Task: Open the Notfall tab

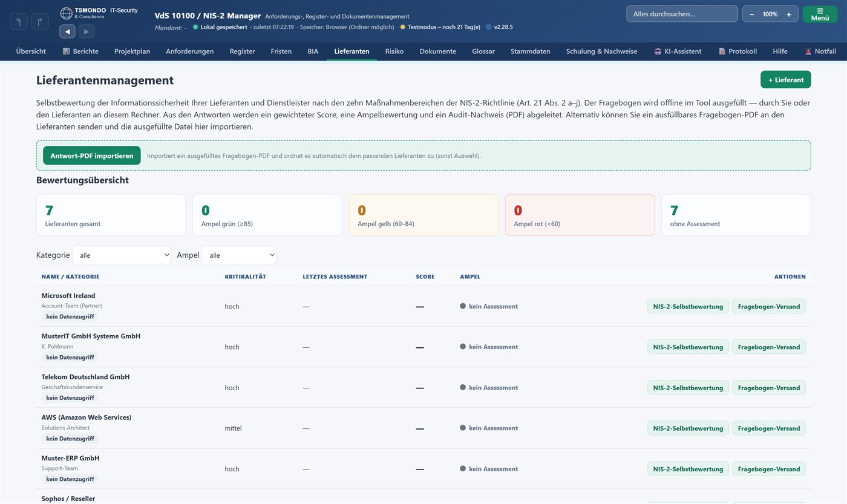Action: point(820,51)
